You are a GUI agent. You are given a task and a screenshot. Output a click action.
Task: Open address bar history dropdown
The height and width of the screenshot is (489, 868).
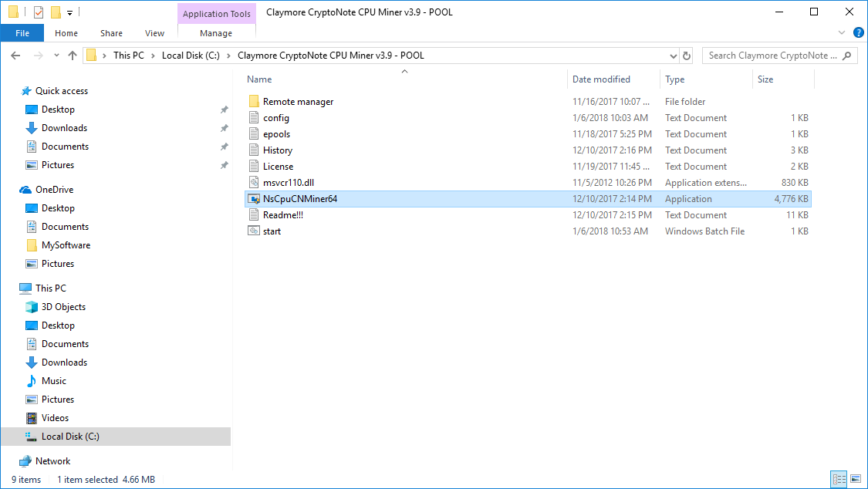tap(673, 56)
